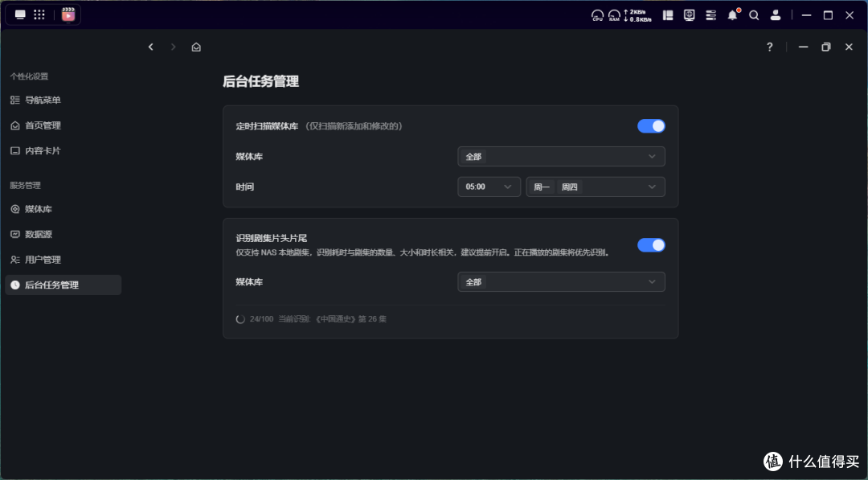The height and width of the screenshot is (480, 868).
Task: Go forward with the right arrow
Action: coord(174,47)
